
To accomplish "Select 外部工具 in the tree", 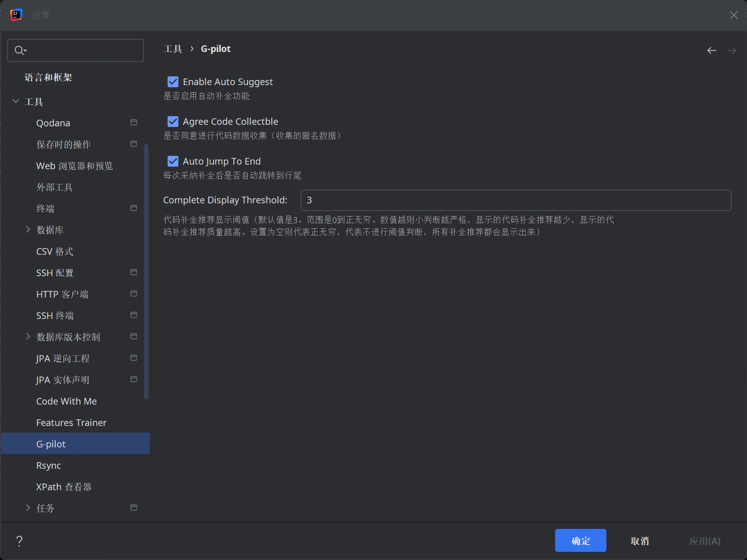I will click(x=75, y=187).
